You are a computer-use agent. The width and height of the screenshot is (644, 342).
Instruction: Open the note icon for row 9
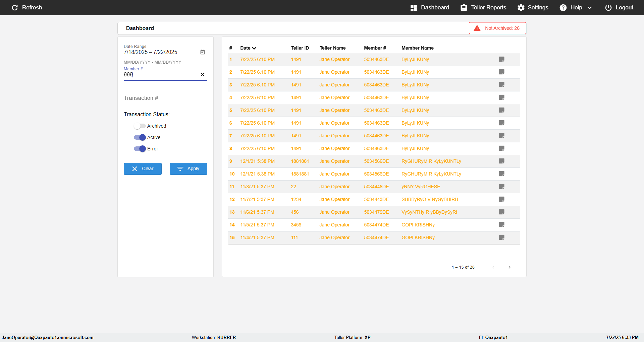point(502,161)
